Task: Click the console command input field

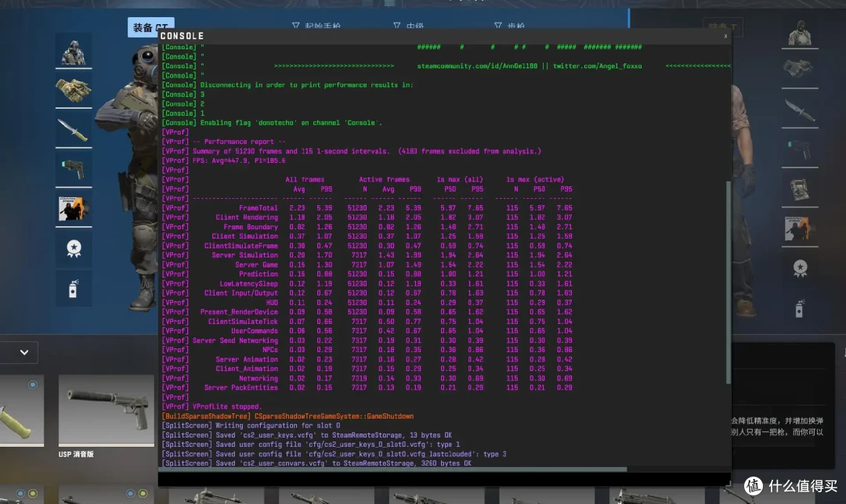Action: click(444, 478)
